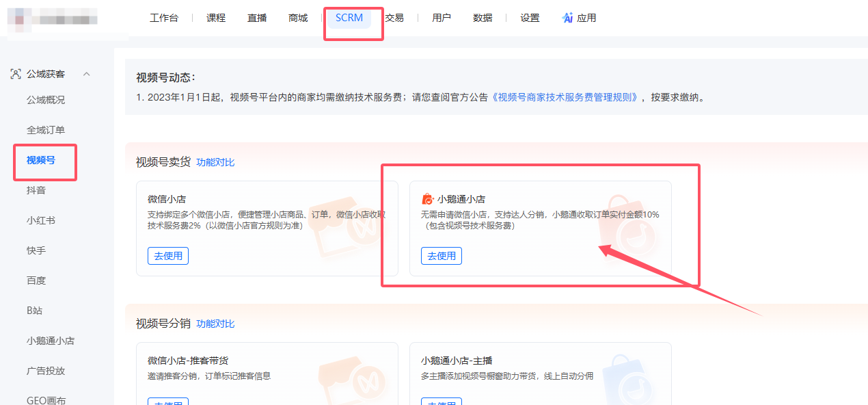Open 公域概况 in the sidebar
This screenshot has width=868, height=405.
pyautogui.click(x=46, y=100)
